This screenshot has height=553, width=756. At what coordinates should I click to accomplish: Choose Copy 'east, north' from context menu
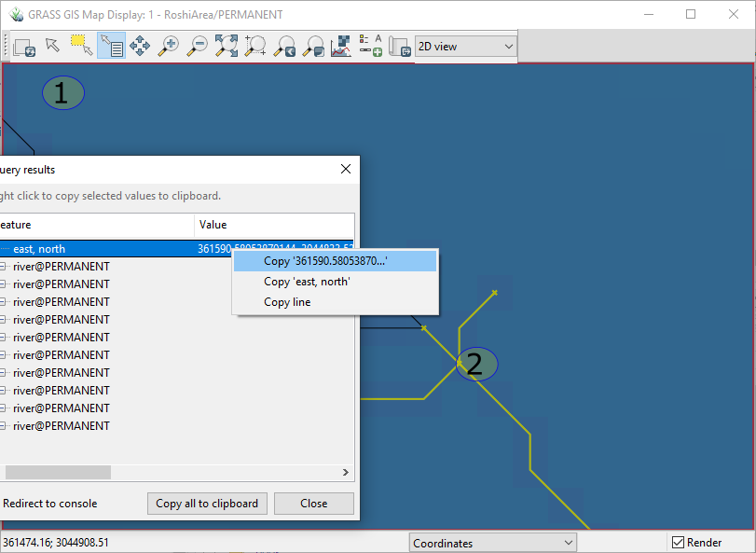[307, 282]
